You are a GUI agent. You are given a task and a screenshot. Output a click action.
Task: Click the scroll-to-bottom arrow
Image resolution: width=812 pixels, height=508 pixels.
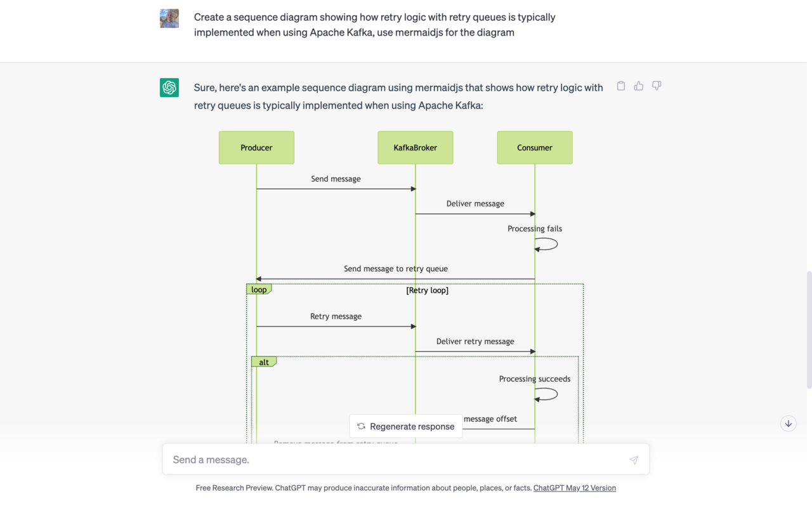(x=788, y=423)
